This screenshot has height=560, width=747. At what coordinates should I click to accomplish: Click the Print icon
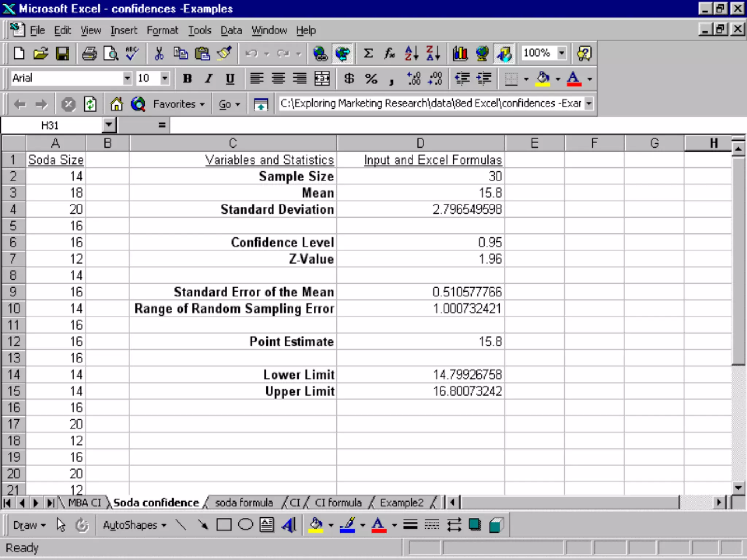point(89,54)
